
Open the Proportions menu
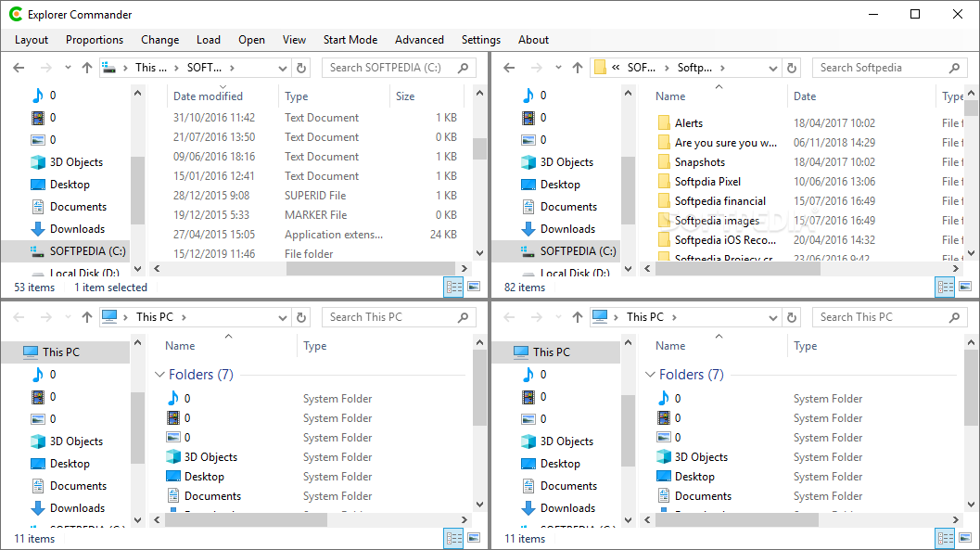coord(95,39)
